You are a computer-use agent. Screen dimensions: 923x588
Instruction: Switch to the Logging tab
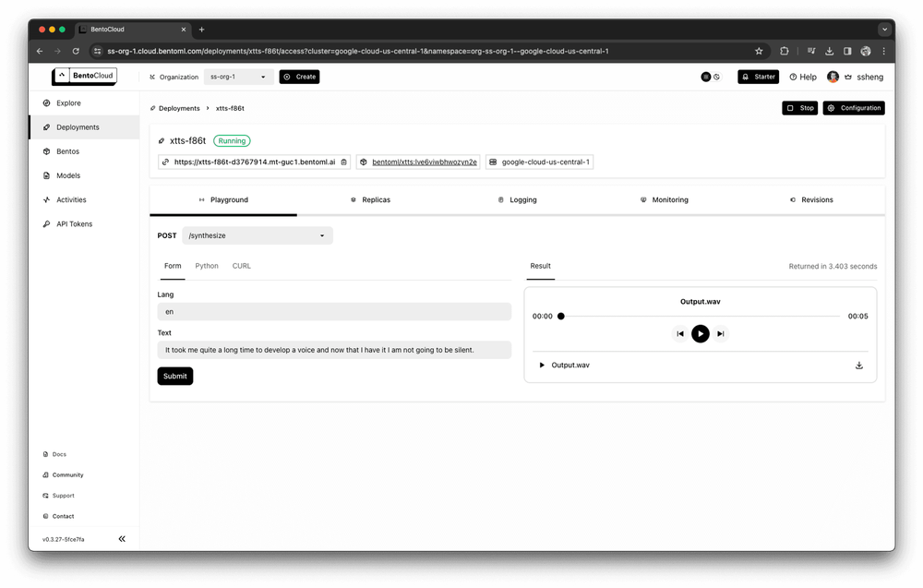click(x=517, y=199)
